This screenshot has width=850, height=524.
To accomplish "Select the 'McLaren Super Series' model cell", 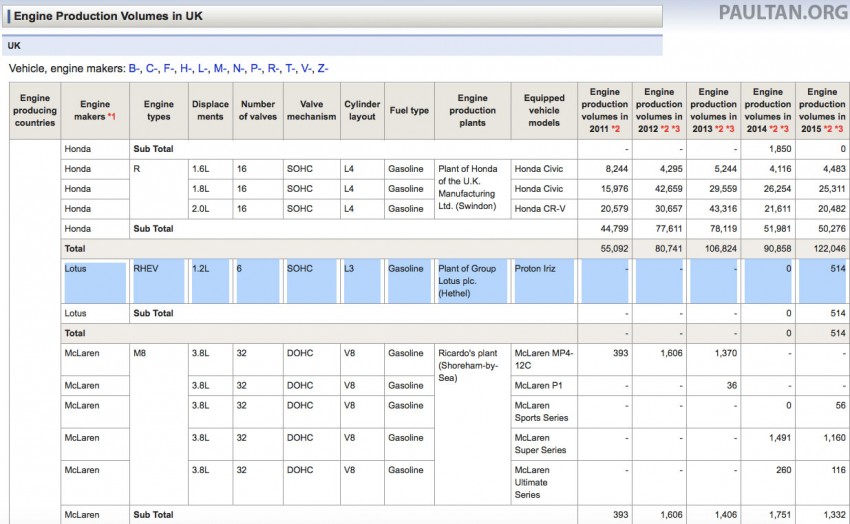I will pyautogui.click(x=544, y=444).
